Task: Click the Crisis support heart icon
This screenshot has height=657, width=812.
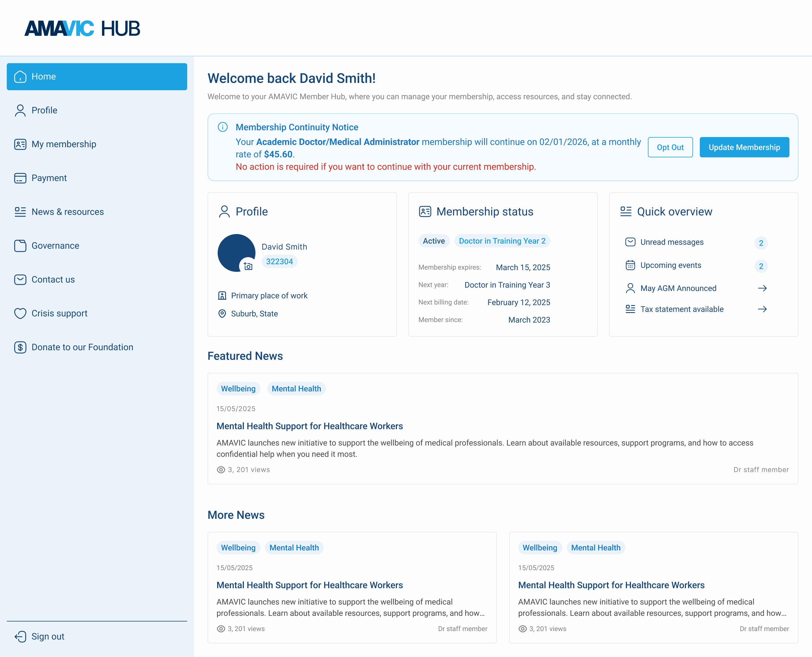Action: tap(20, 313)
